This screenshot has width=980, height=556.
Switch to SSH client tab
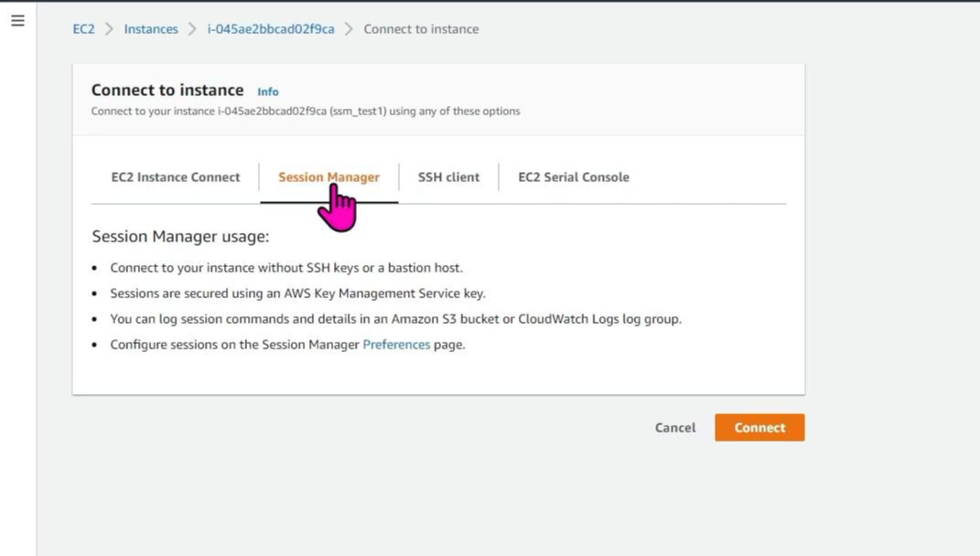click(448, 176)
